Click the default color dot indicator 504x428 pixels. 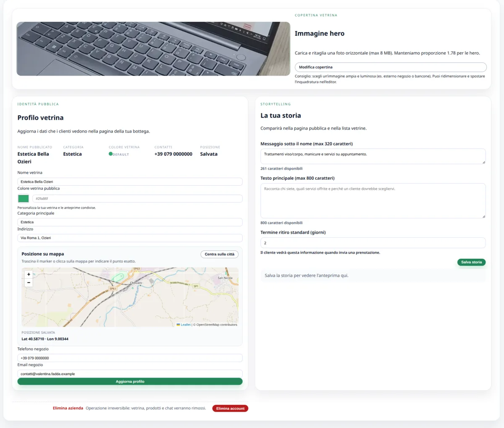pyautogui.click(x=110, y=154)
